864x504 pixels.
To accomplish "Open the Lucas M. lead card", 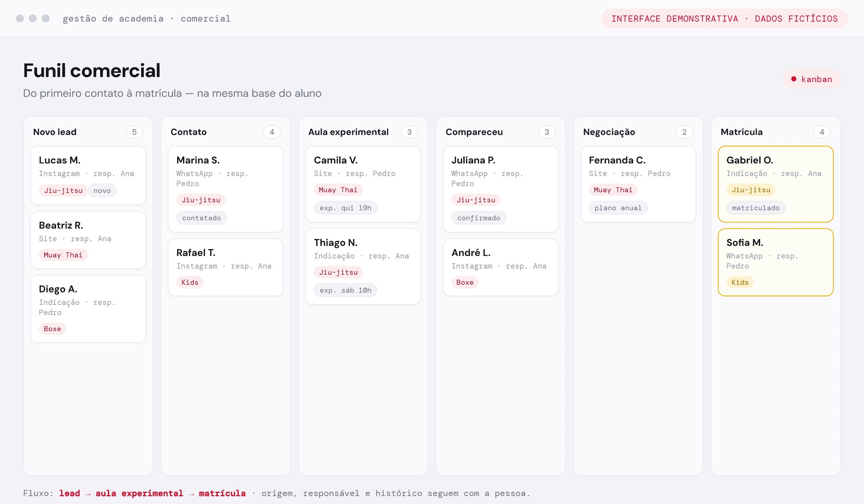I will [88, 175].
